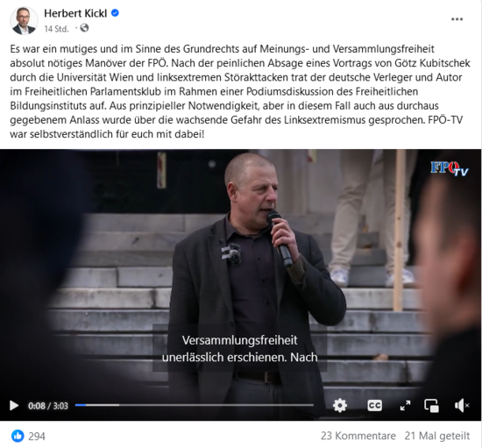Open video settings gear
482x448 pixels.
click(x=340, y=406)
